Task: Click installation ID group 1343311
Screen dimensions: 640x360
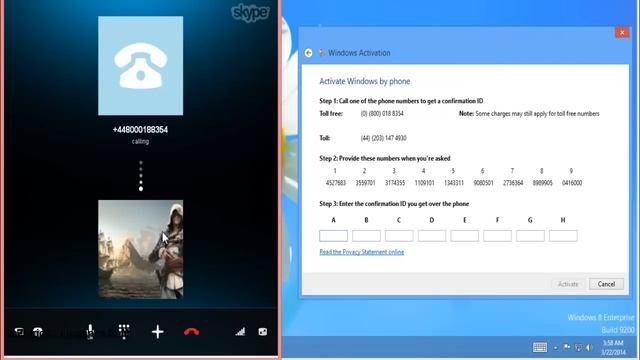Action: tap(453, 183)
